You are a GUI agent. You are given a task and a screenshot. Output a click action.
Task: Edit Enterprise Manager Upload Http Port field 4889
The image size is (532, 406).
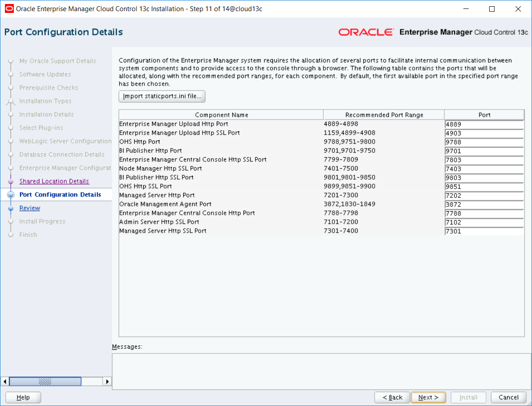(x=484, y=124)
